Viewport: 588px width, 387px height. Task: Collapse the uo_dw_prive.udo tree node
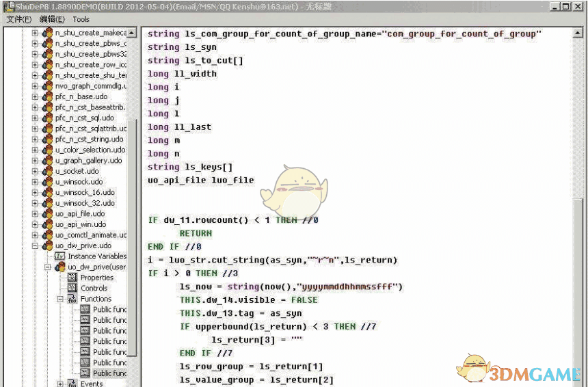tap(35, 245)
